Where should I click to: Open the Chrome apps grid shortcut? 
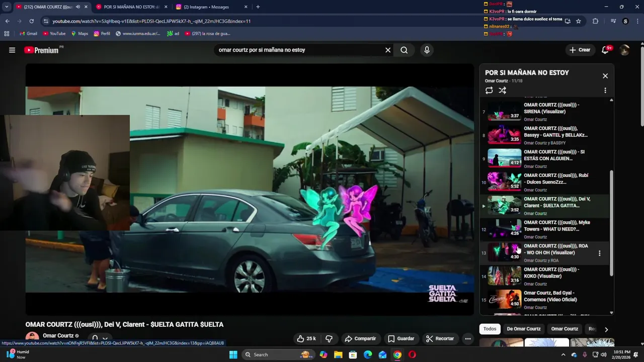[x=7, y=34]
